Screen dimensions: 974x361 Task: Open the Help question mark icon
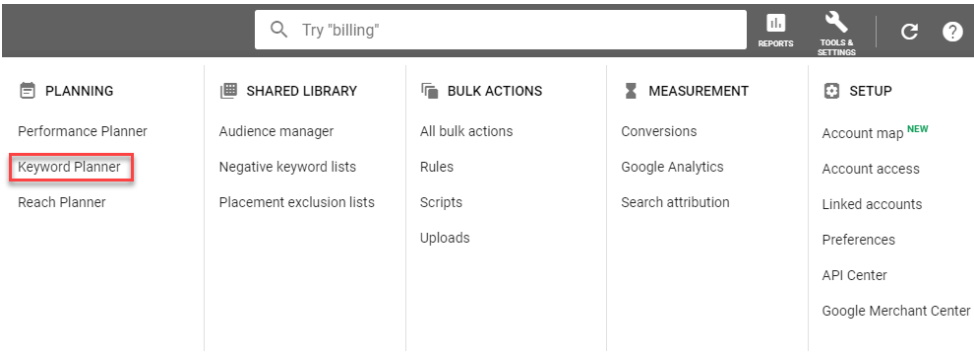coord(952,31)
